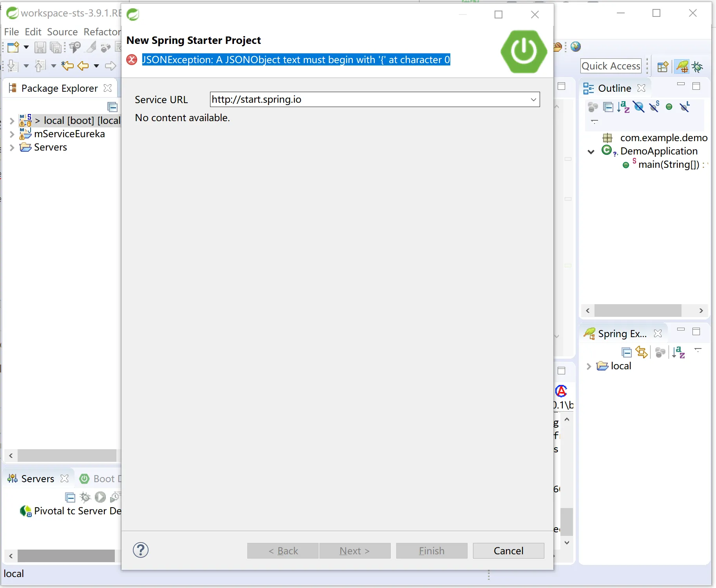Toggle Link with Editor in Spring Explorer

pos(642,352)
